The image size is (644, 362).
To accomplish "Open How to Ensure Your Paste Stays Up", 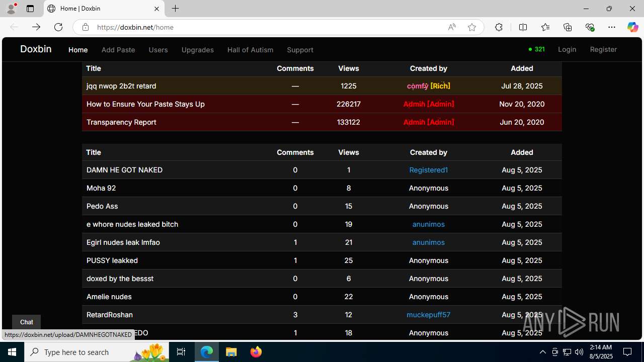I will [145, 104].
